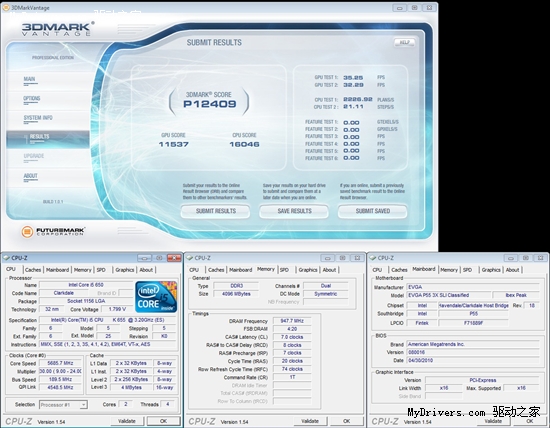
Task: Click the Futuremark orange logo icon
Action: click(x=27, y=232)
